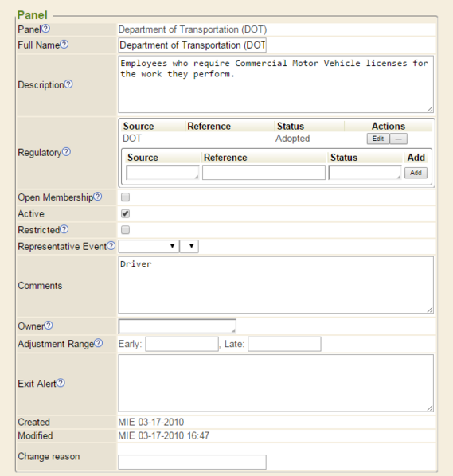Viewport: 453px width, 476px height.
Task: Open the second small Representative Event dropdown
Action: [x=189, y=246]
